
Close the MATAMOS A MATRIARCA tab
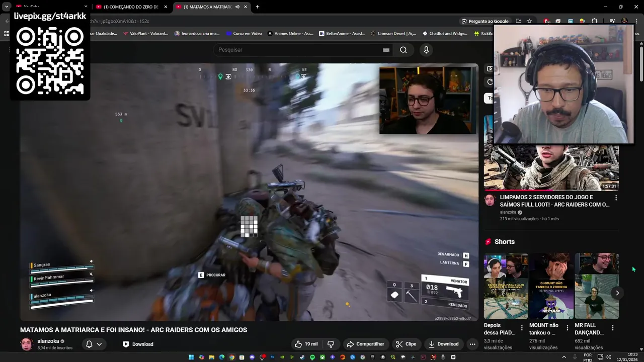[246, 7]
